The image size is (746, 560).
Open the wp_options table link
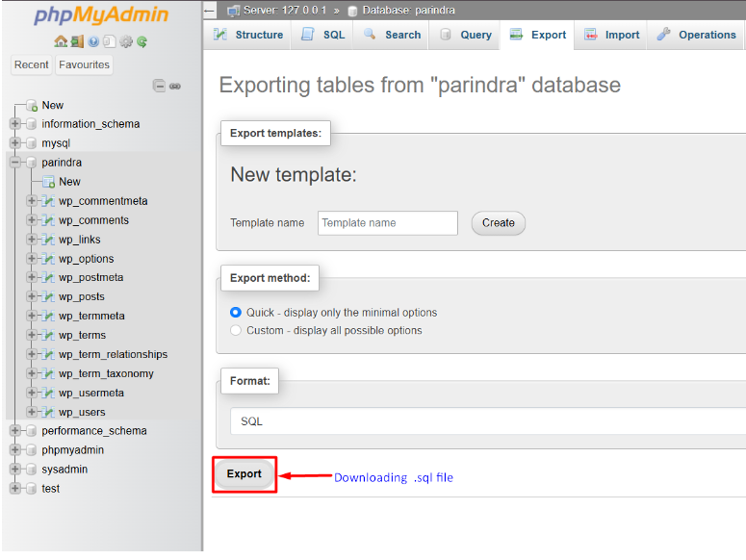pyautogui.click(x=86, y=259)
